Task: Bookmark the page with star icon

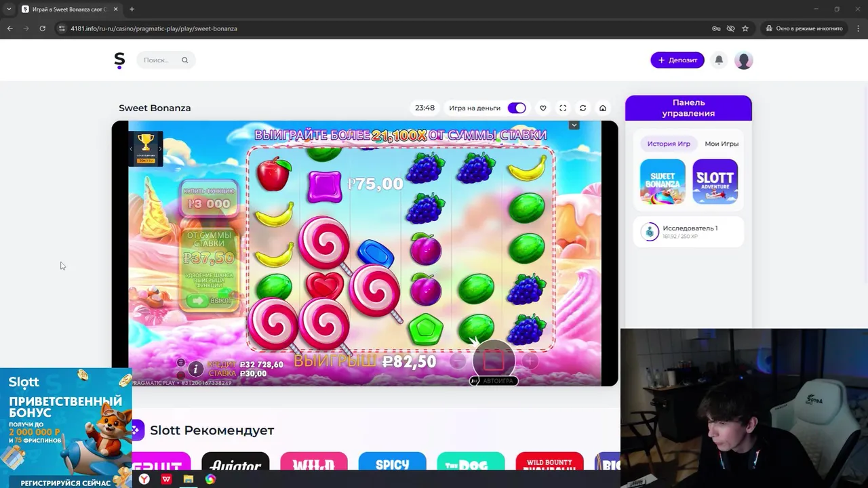Action: 745,28
